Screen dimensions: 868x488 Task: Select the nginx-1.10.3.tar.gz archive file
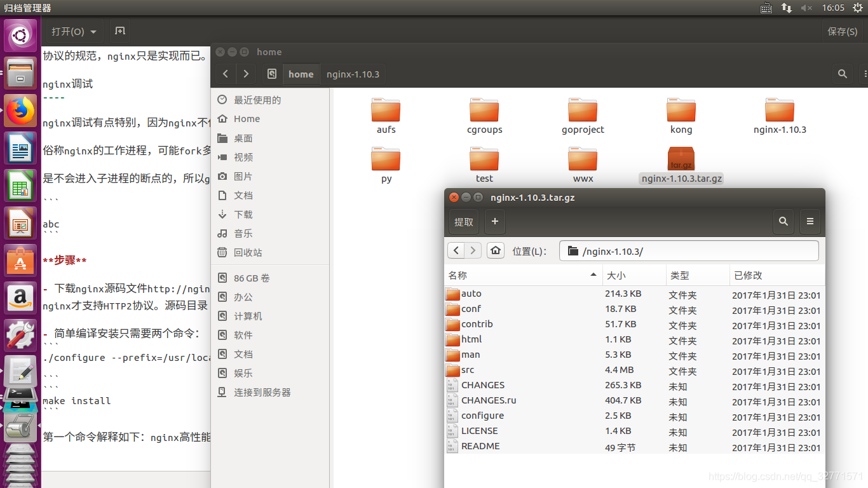pyautogui.click(x=681, y=165)
